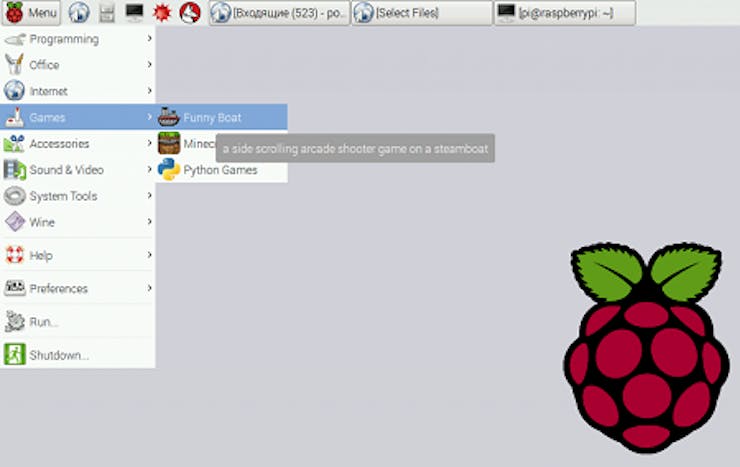Click the Office pencil cup icon
740x467 pixels.
(x=15, y=65)
